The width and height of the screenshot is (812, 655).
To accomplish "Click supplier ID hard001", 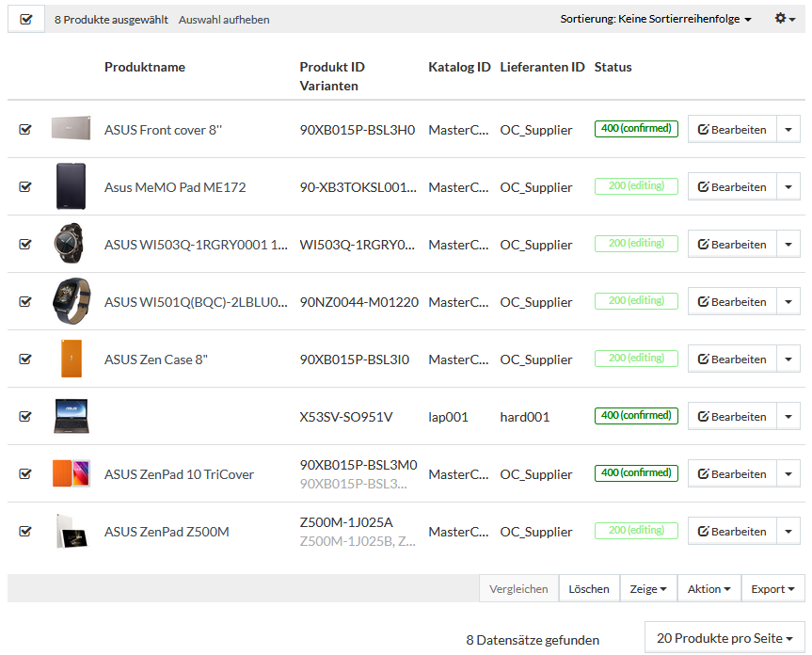I will (525, 417).
